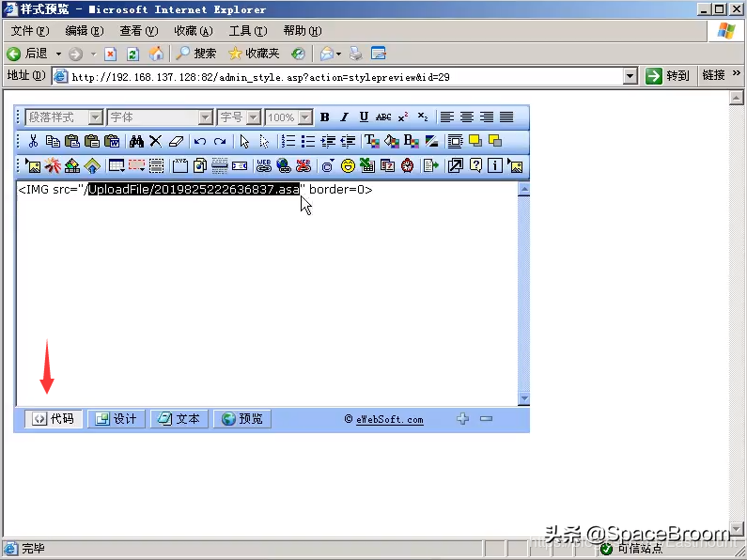This screenshot has height=560, width=747.
Task: Click the scissors cut icon
Action: pos(33,142)
